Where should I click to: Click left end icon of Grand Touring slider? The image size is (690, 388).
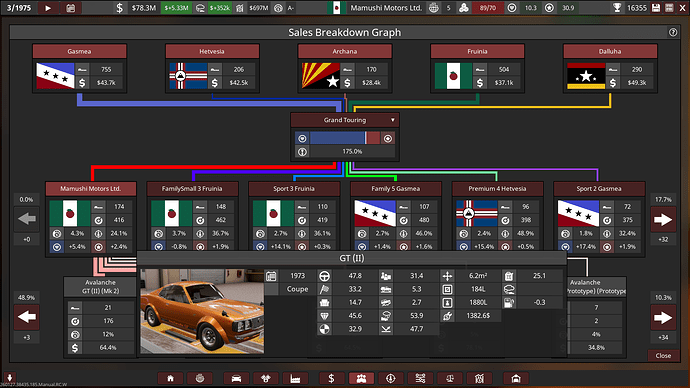[x=302, y=139]
